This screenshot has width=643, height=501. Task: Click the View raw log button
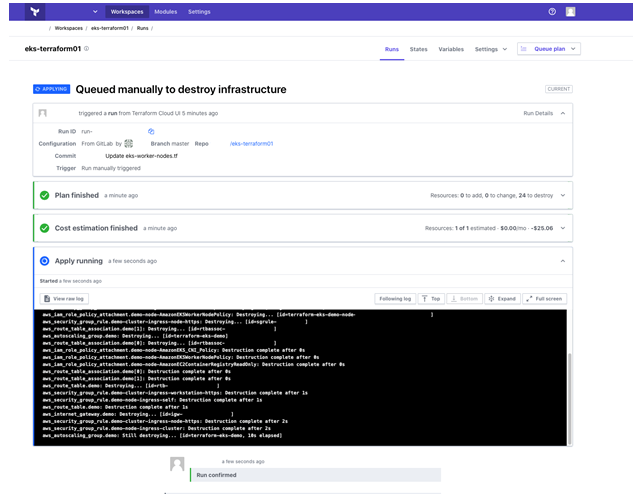pyautogui.click(x=67, y=298)
